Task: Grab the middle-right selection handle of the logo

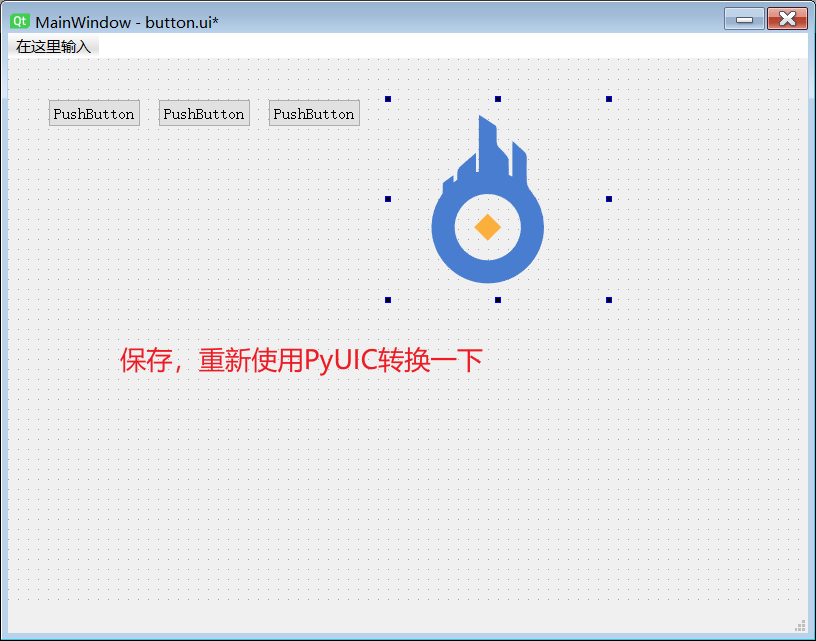Action: pyautogui.click(x=609, y=199)
